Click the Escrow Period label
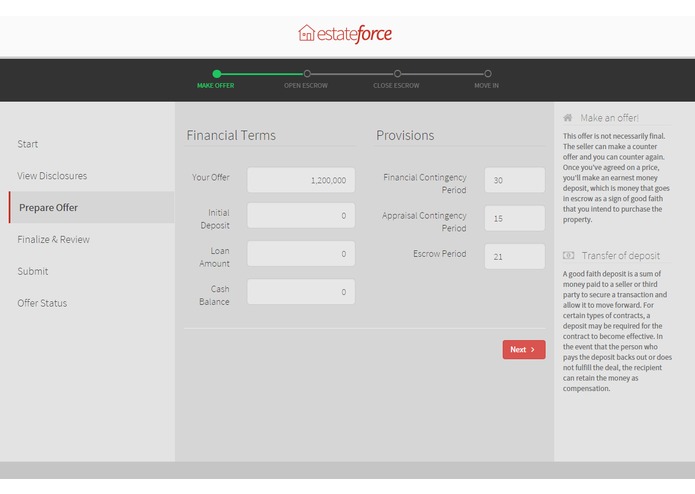Screen dimensions: 695x494 click(440, 253)
